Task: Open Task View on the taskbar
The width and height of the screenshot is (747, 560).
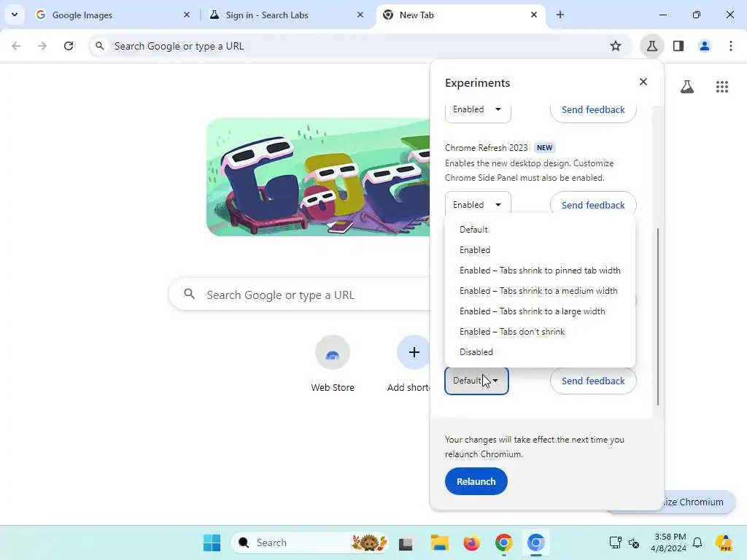Action: pyautogui.click(x=406, y=542)
